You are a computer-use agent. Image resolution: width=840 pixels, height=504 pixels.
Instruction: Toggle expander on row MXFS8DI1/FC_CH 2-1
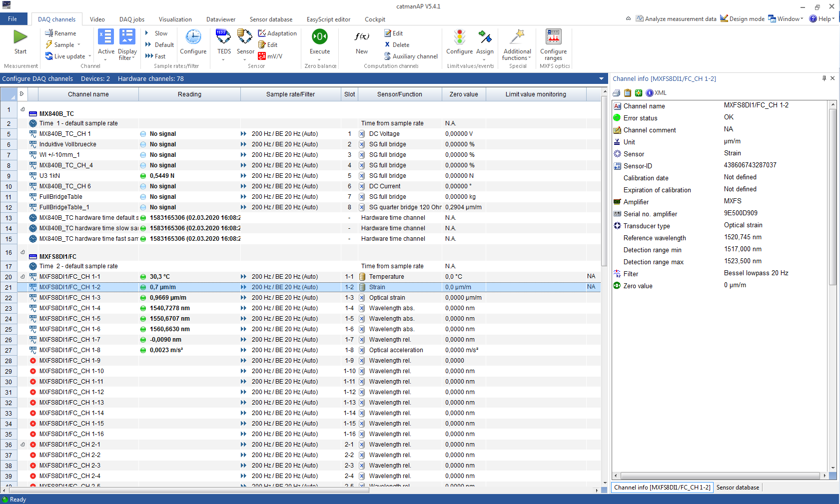tap(22, 444)
